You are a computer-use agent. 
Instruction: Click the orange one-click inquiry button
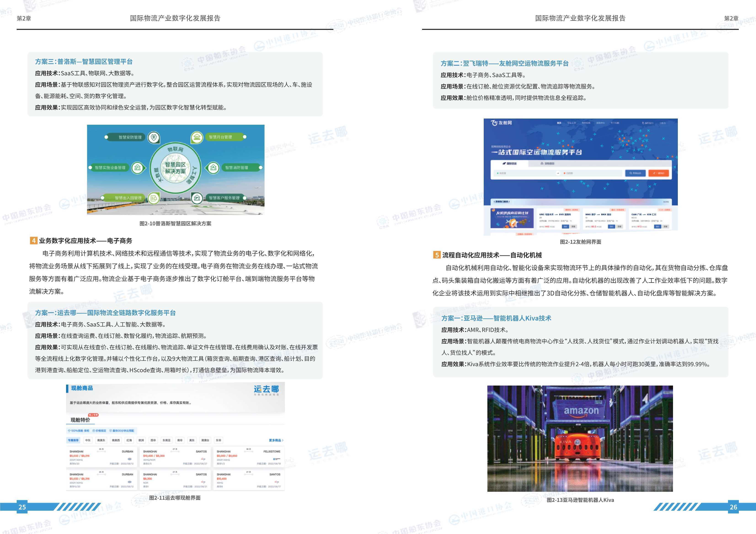click(x=659, y=173)
